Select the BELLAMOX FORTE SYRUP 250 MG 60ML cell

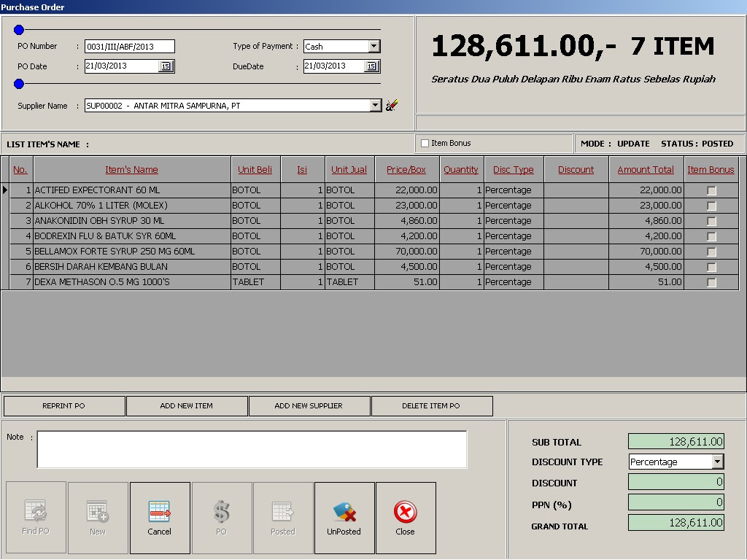(x=132, y=252)
